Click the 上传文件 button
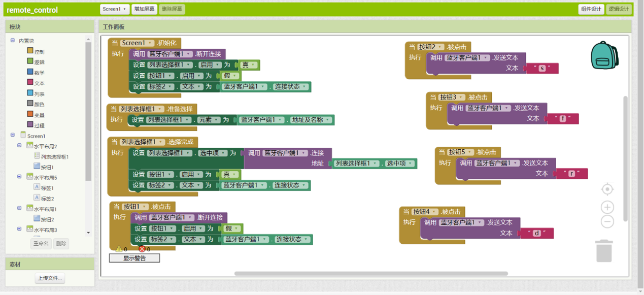 pos(50,278)
